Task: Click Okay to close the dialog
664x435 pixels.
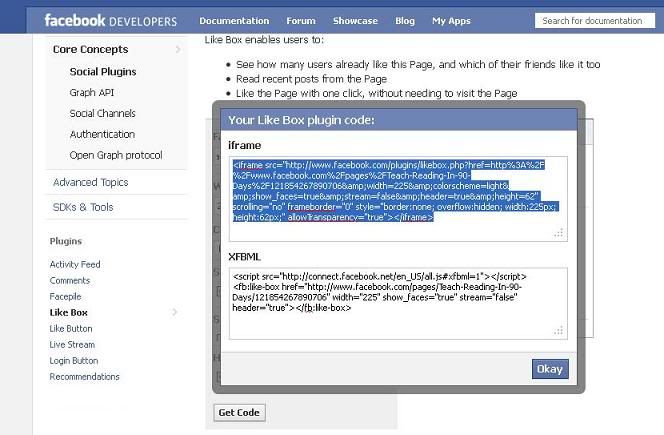Action: coord(550,369)
